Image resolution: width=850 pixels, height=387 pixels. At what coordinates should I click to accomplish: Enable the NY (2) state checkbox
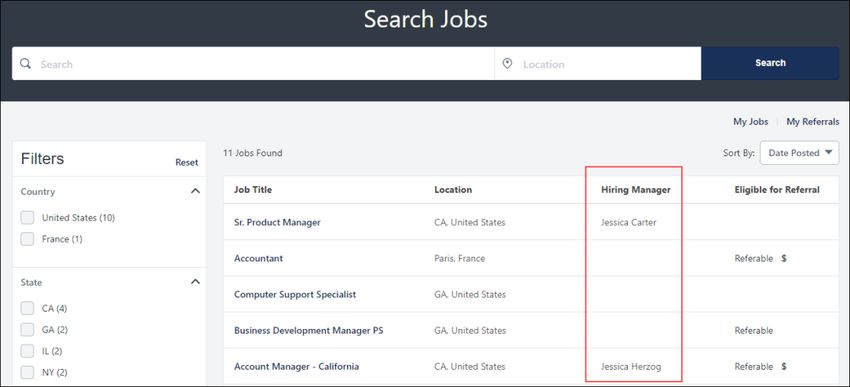coord(27,372)
